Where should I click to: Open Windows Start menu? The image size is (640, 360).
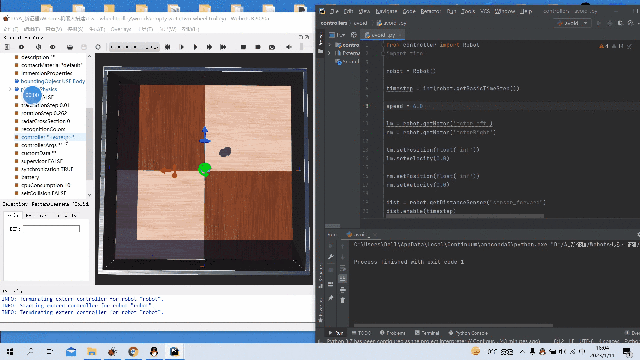10,351
